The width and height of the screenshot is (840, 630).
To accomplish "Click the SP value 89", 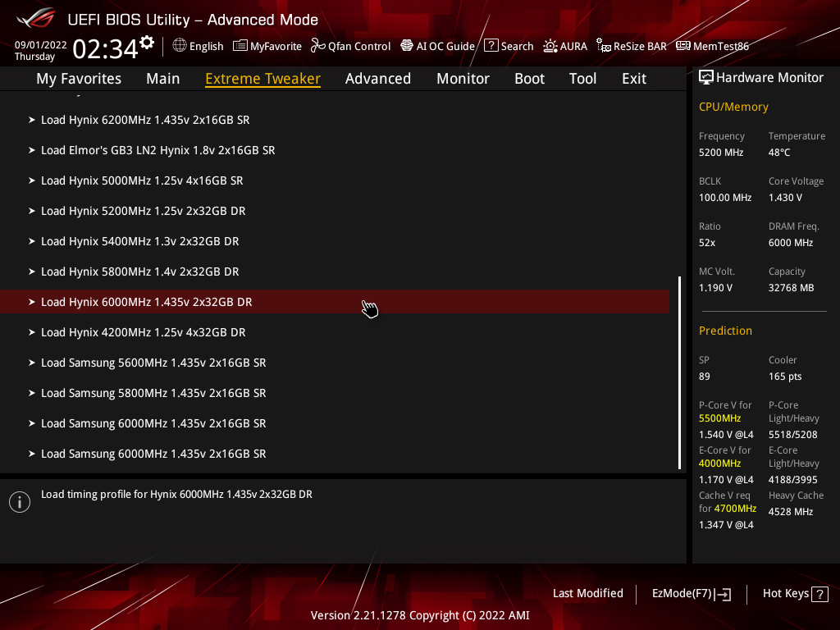I will 705,377.
